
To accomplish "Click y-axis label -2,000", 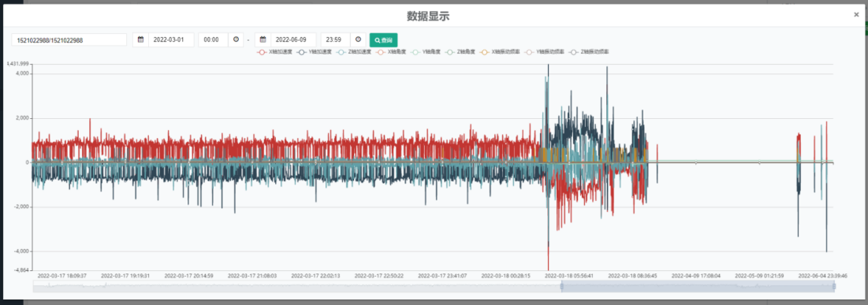I will pyautogui.click(x=21, y=207).
